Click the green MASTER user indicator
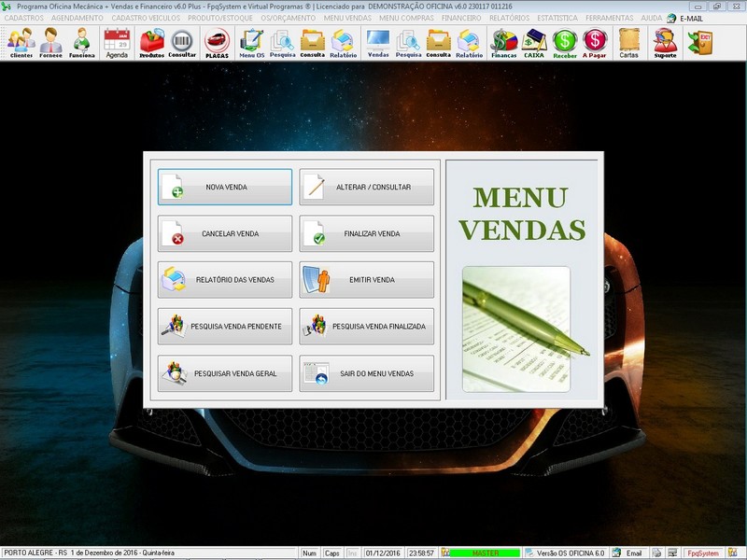This screenshot has width=747, height=560. point(485,553)
